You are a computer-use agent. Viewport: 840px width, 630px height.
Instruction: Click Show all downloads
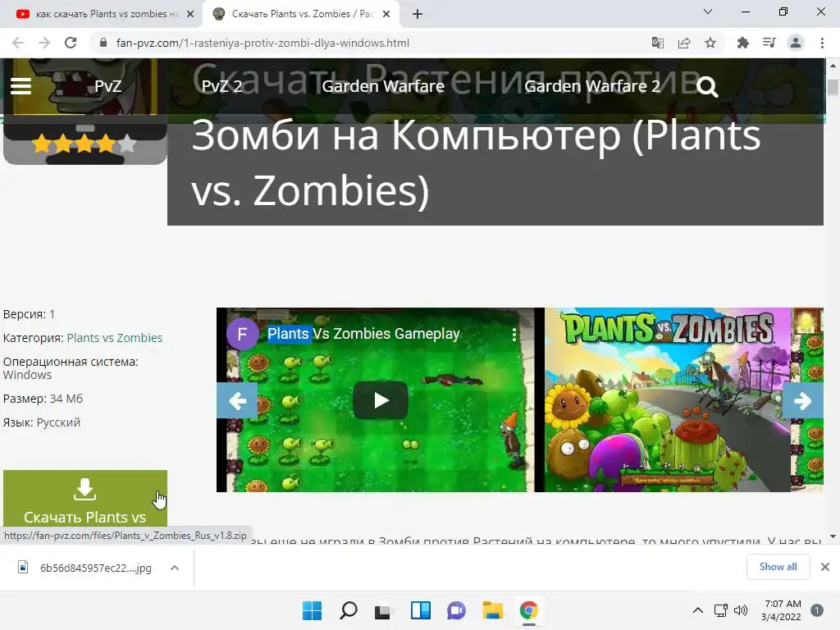coord(778,567)
